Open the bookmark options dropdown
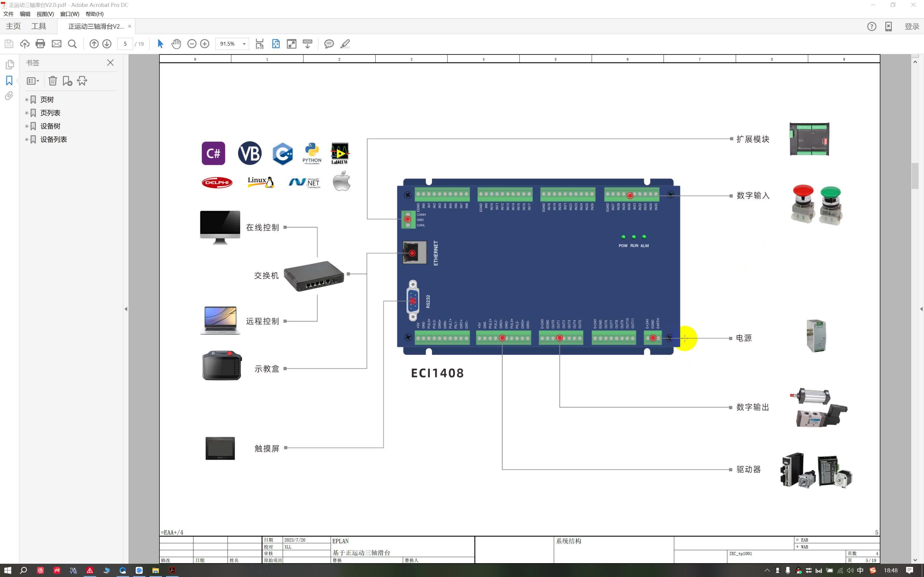The image size is (924, 577). tap(32, 81)
